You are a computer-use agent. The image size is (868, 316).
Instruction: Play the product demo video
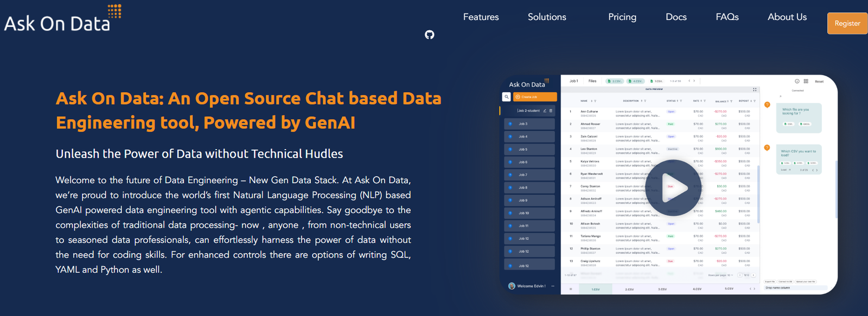pos(673,188)
